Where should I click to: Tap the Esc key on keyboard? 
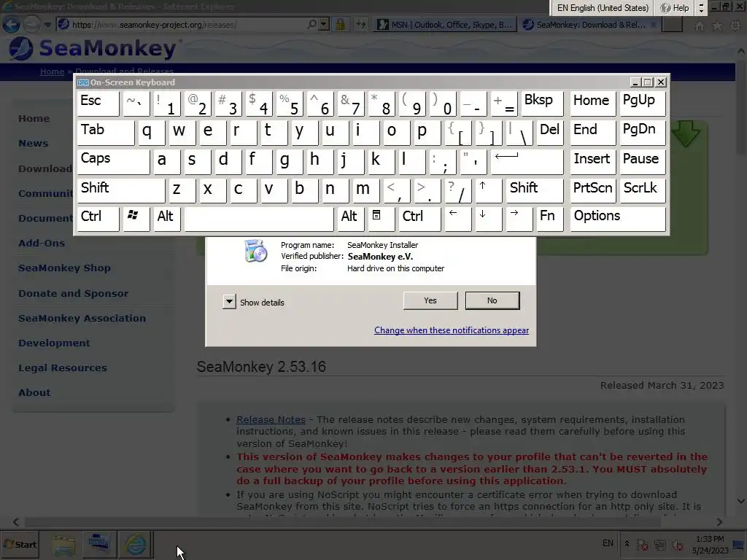coord(98,104)
